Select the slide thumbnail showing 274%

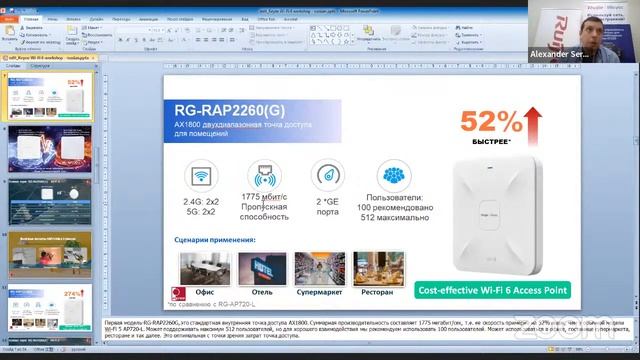point(50,307)
